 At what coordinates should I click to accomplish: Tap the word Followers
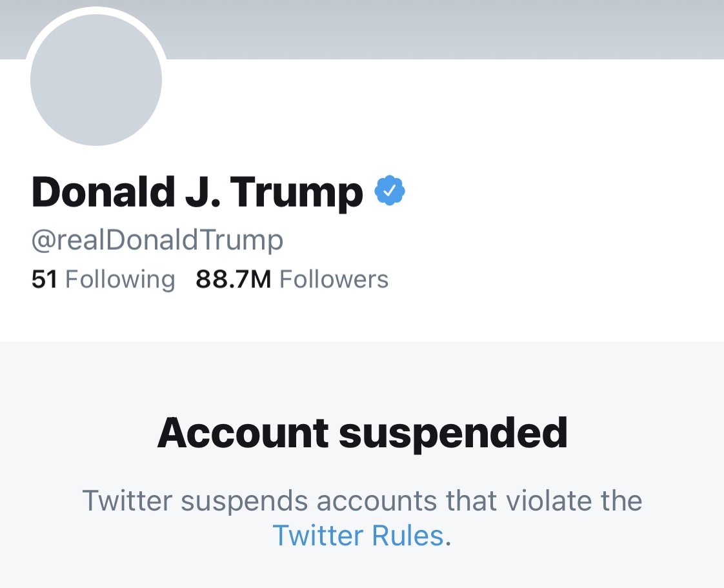(x=334, y=279)
